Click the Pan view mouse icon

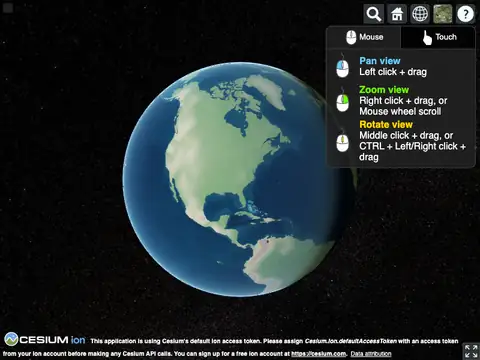(342, 66)
